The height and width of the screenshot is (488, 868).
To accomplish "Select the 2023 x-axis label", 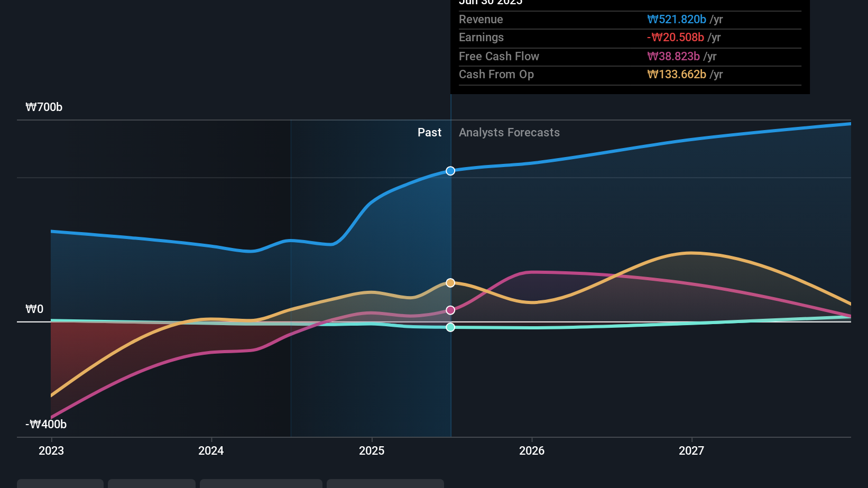I will click(x=51, y=450).
